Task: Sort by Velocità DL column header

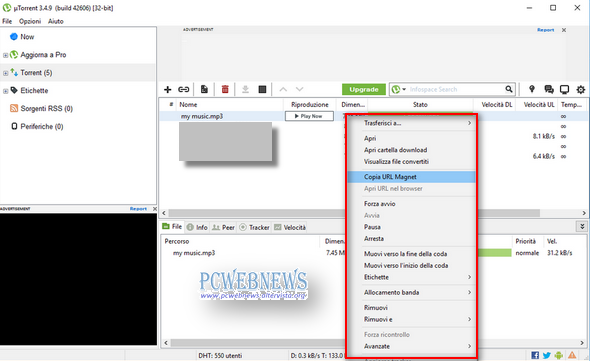Action: (x=497, y=105)
